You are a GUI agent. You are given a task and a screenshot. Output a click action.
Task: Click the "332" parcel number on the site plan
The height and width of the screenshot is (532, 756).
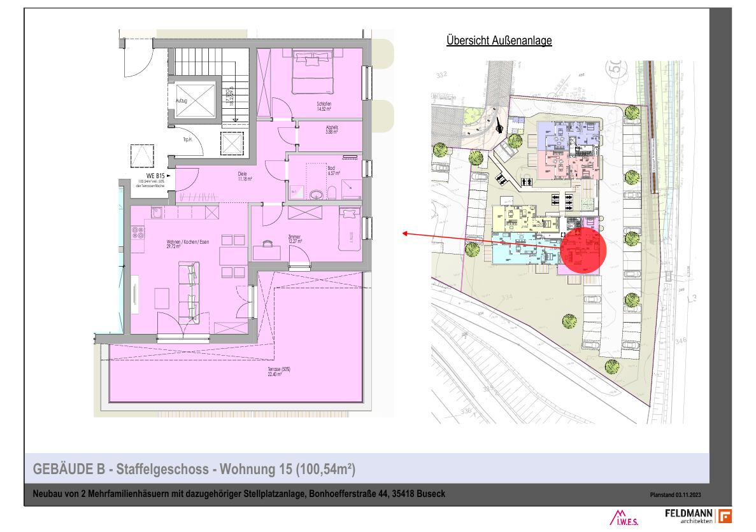(441, 74)
